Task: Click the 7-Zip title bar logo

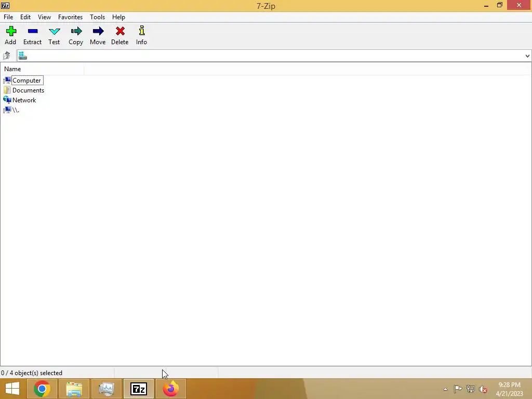Action: [5, 5]
